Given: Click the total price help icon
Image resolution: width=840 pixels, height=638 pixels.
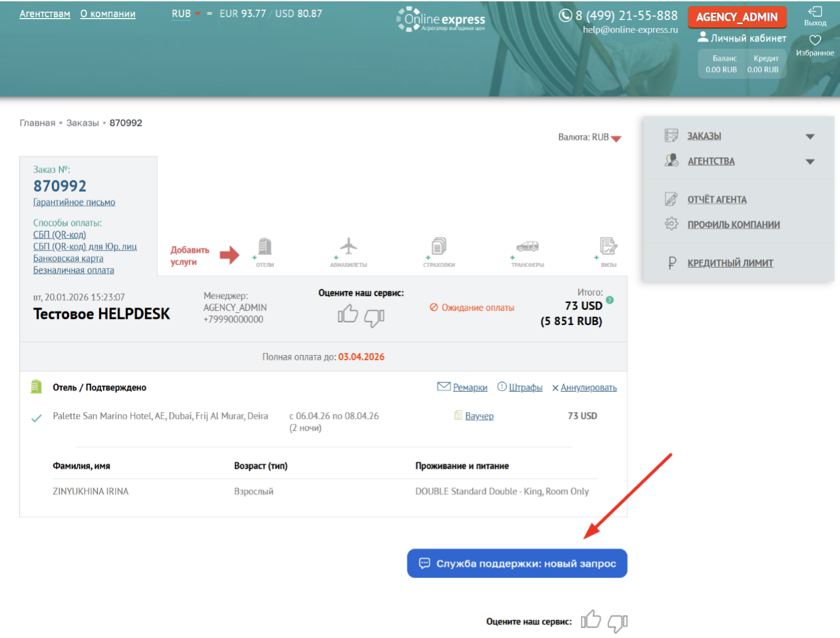Looking at the screenshot, I should click(610, 300).
